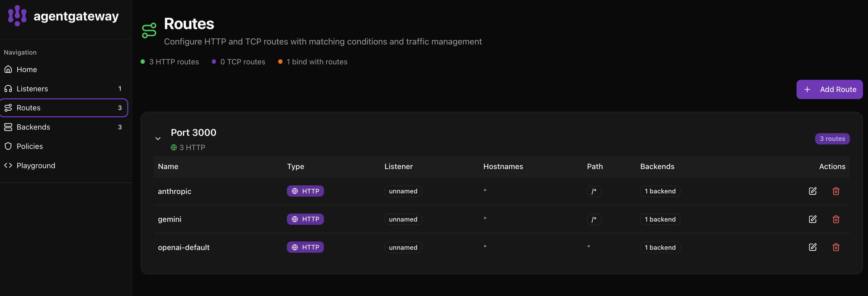Open the Home navigation item

pyautogui.click(x=27, y=69)
